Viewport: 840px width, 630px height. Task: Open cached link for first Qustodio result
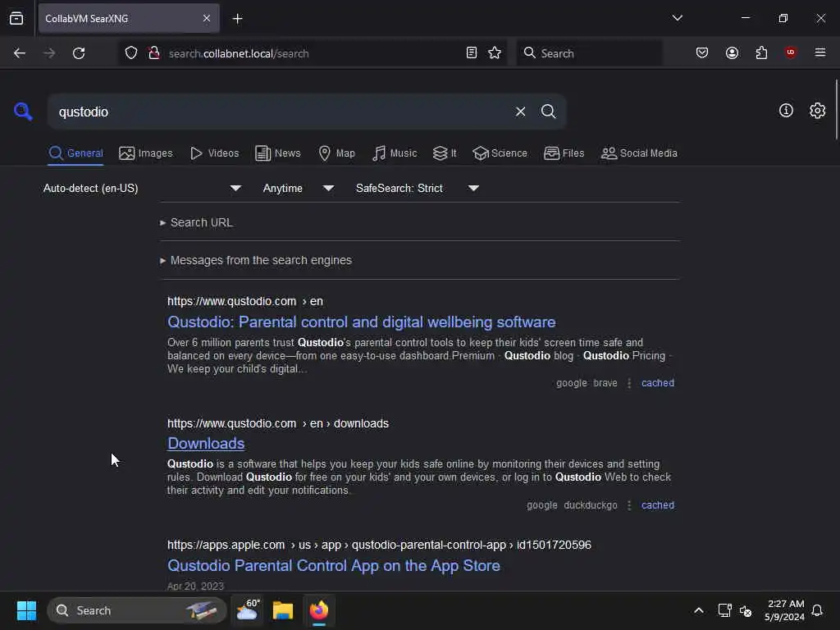pyautogui.click(x=658, y=383)
